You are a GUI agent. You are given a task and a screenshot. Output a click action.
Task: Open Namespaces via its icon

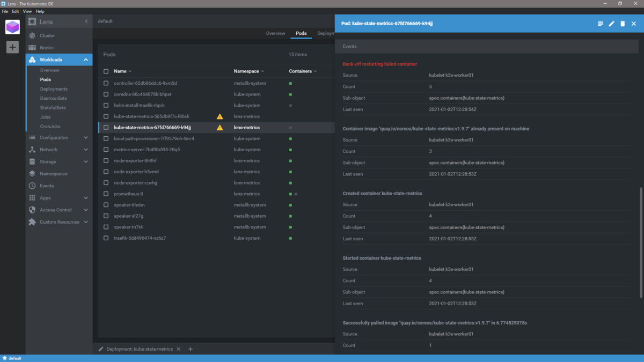(x=32, y=174)
